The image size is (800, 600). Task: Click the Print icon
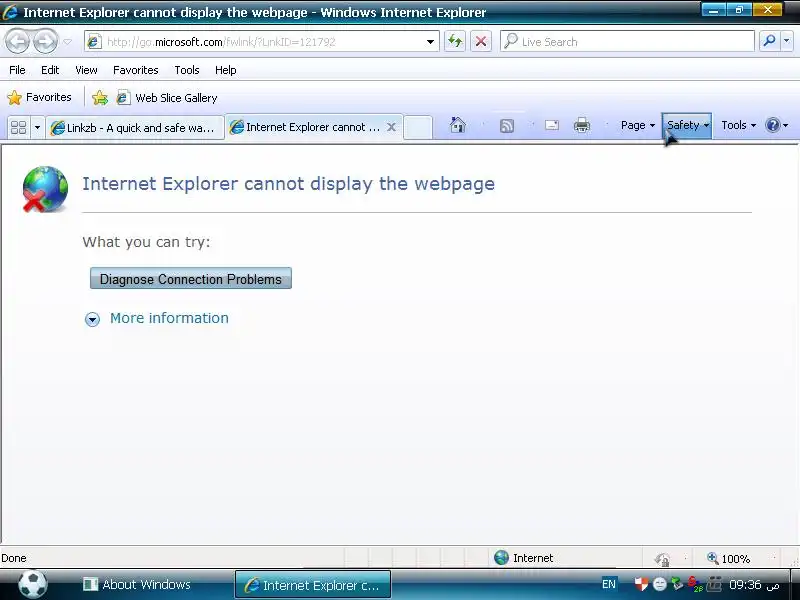[582, 125]
